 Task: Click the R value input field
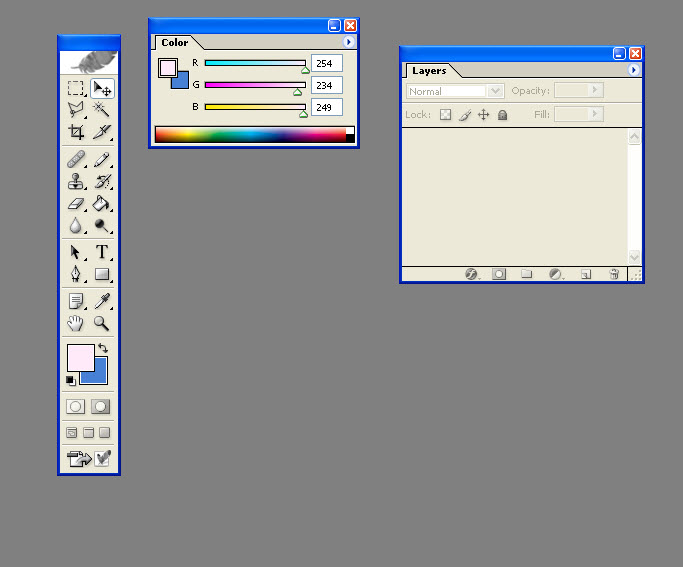pos(327,63)
